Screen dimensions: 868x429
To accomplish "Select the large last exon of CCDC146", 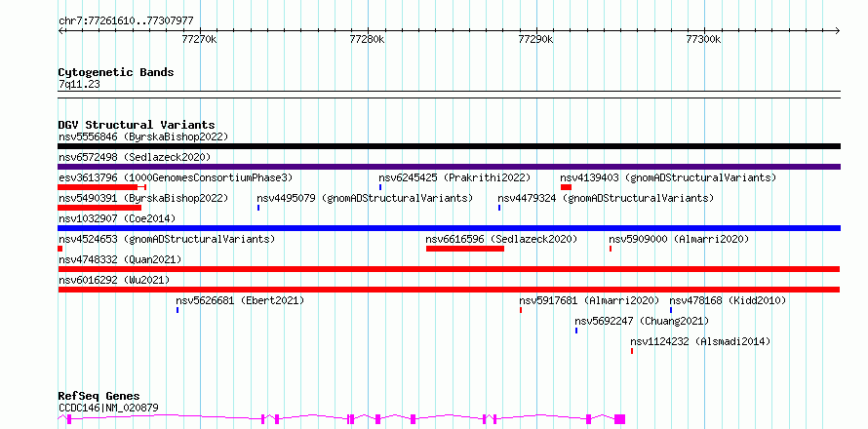I will [x=619, y=419].
